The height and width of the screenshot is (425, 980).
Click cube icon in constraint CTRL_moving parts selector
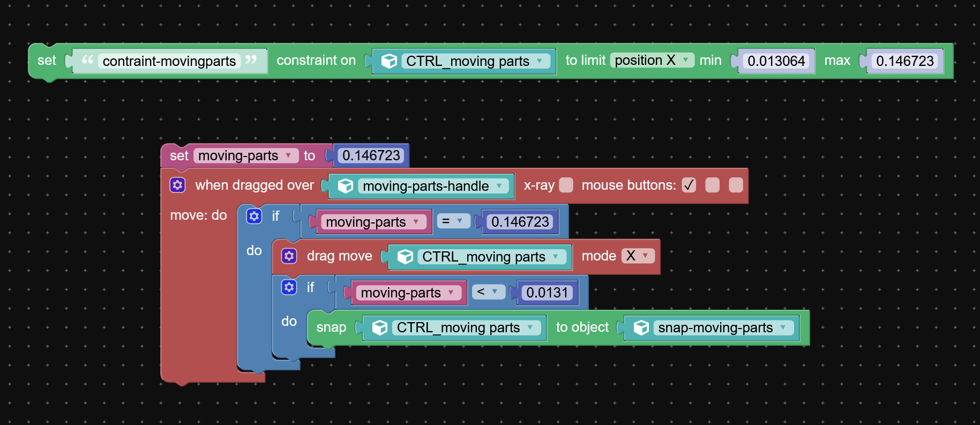(389, 61)
